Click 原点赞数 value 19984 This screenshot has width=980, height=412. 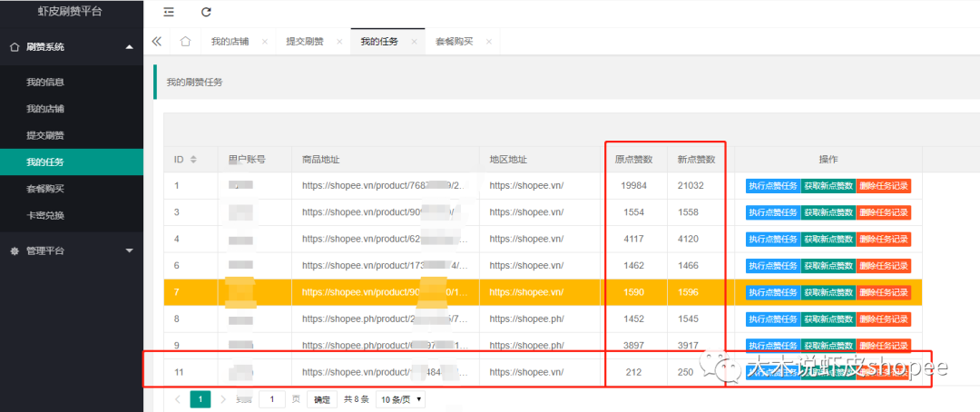[633, 186]
